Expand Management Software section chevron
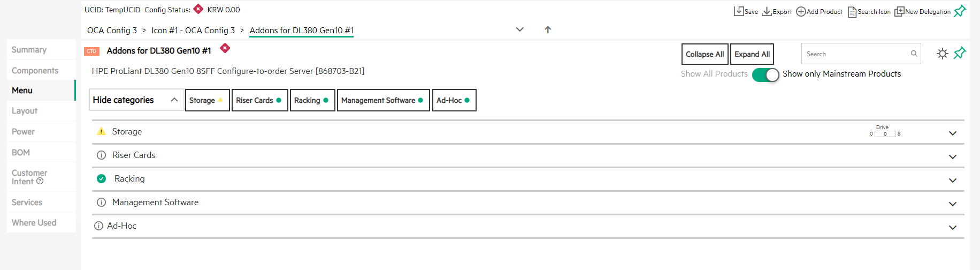The height and width of the screenshot is (270, 980). click(953, 204)
